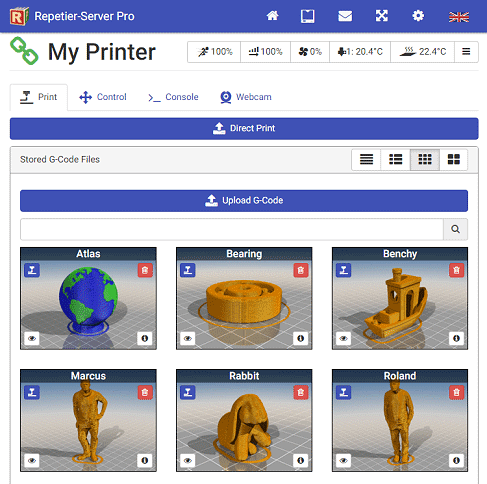Adjust flow rate multiplier 100%

[265, 52]
